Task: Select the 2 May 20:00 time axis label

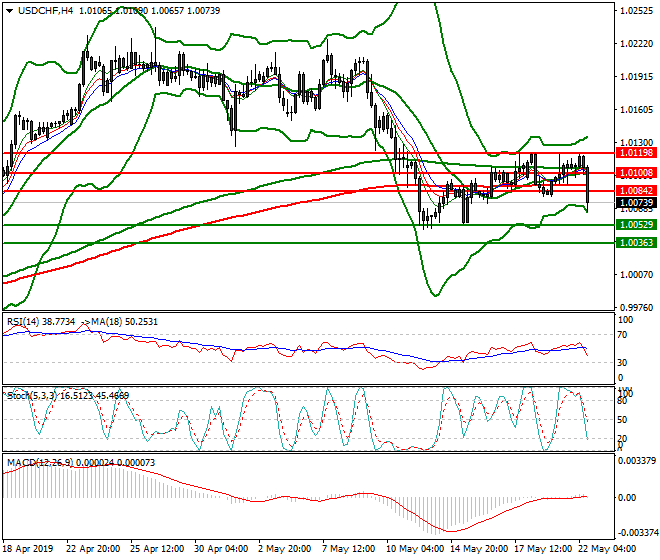Action: 285,549
